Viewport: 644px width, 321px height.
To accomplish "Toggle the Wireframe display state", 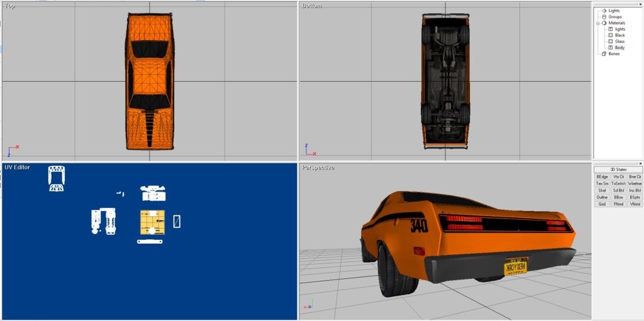I will click(635, 183).
